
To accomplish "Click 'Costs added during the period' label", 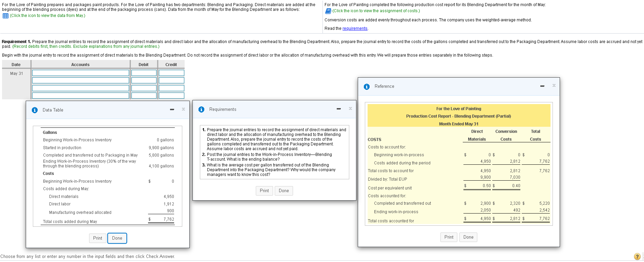I will pyautogui.click(x=402, y=163).
